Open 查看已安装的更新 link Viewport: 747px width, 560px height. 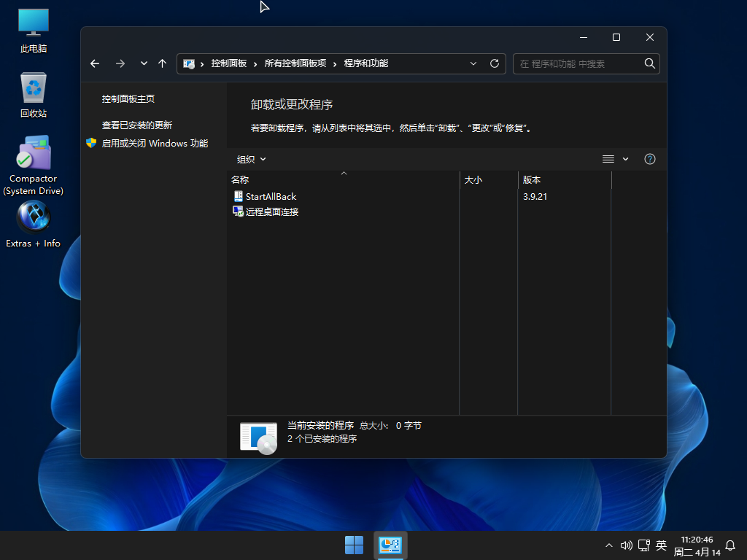137,125
